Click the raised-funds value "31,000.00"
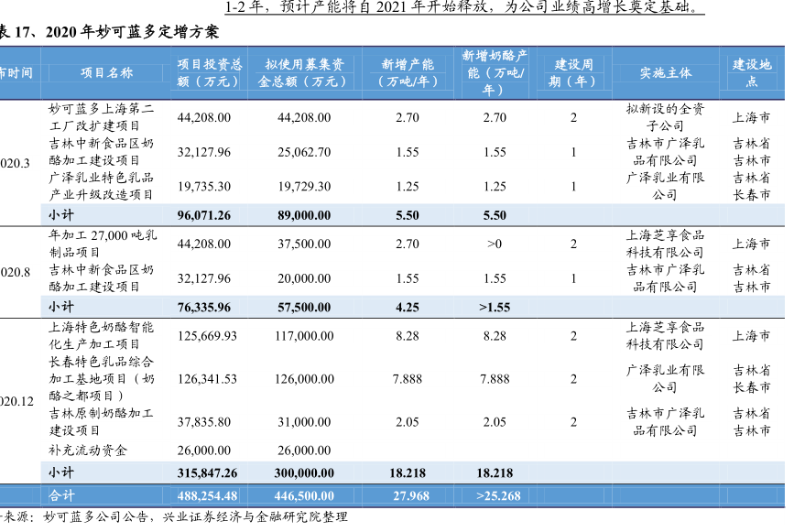Viewport: 794px width, 532px height. (304, 422)
